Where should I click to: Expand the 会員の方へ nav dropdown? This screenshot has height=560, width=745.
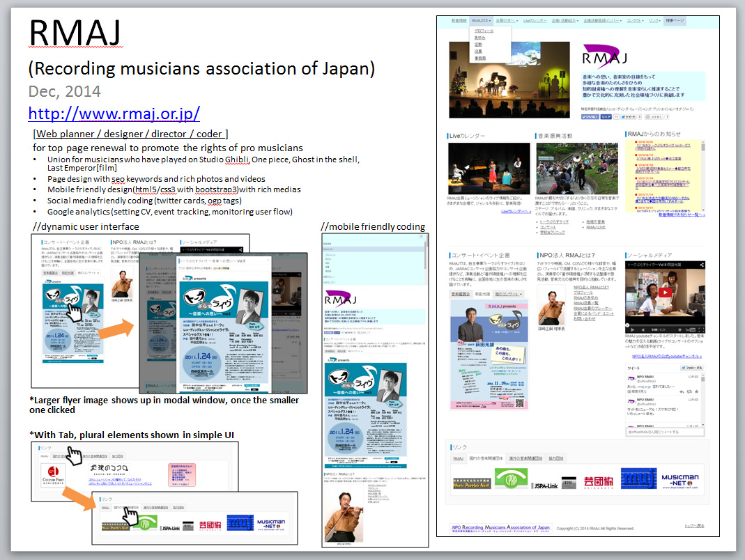(x=507, y=21)
